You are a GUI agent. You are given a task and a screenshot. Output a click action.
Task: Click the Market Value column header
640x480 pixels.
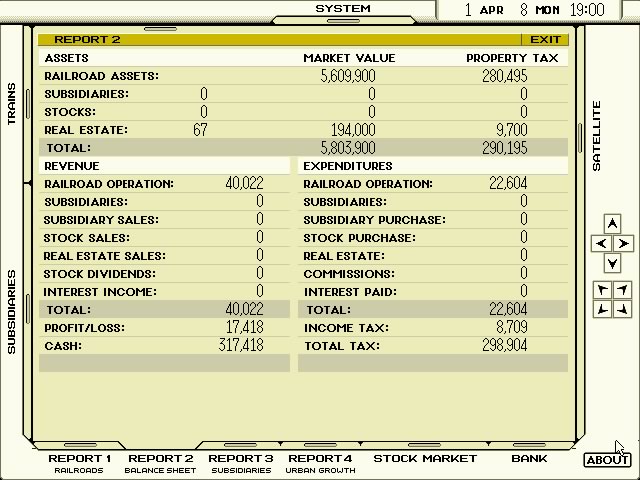click(x=349, y=58)
